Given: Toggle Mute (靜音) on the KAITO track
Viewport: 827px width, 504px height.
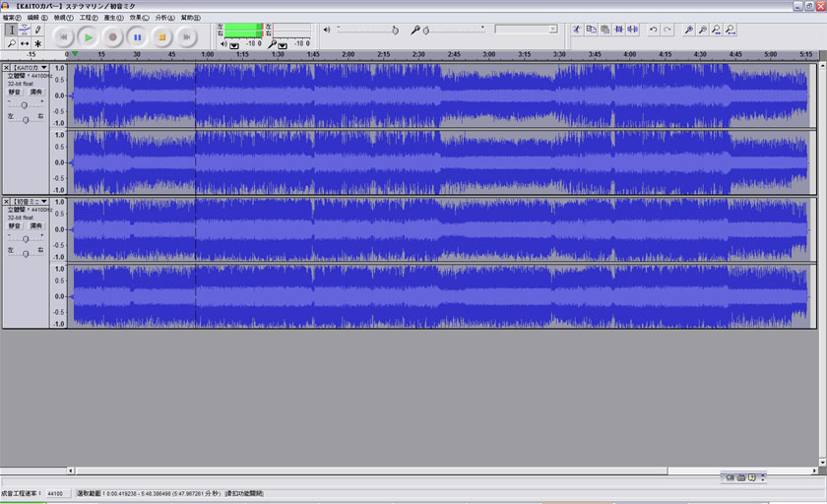Looking at the screenshot, I should coord(14,93).
